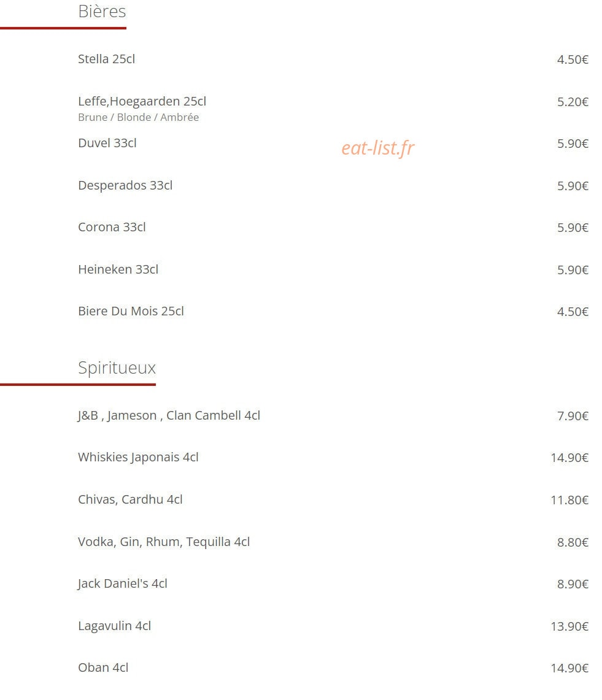Click the Spiritueux section heading
Image resolution: width=602 pixels, height=700 pixels.
(117, 368)
